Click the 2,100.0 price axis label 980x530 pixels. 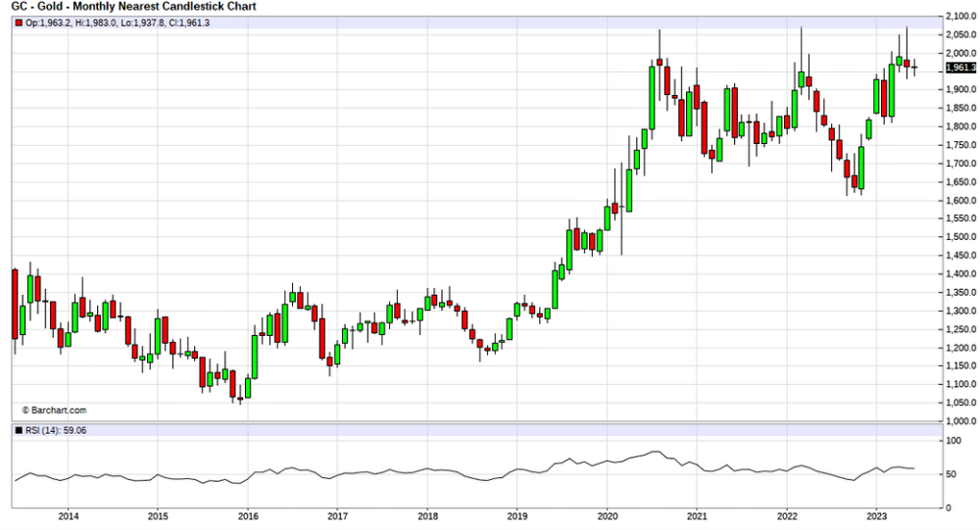960,17
